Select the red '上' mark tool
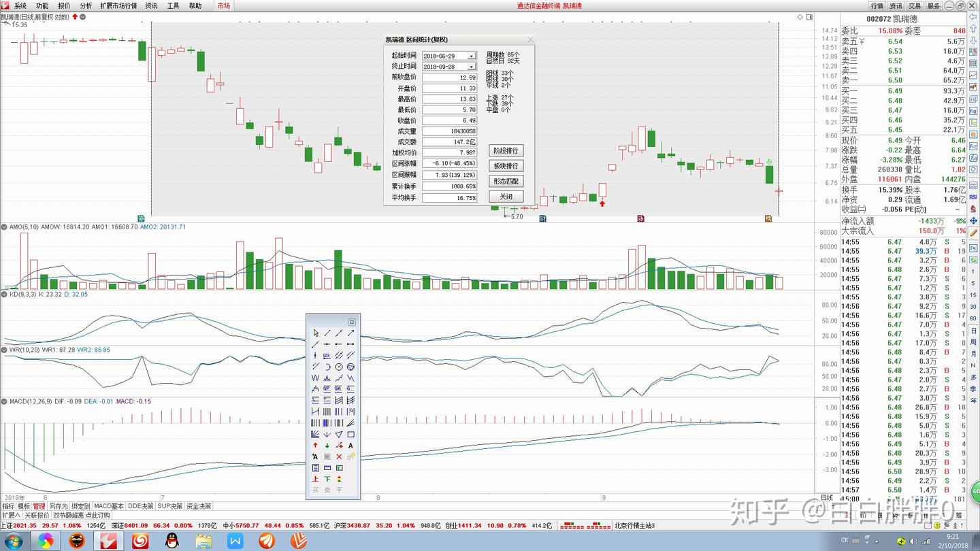The image size is (980, 551). pyautogui.click(x=316, y=479)
